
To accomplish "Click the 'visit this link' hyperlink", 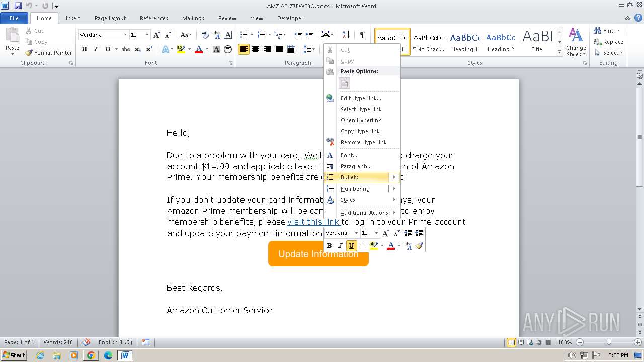I will (314, 222).
